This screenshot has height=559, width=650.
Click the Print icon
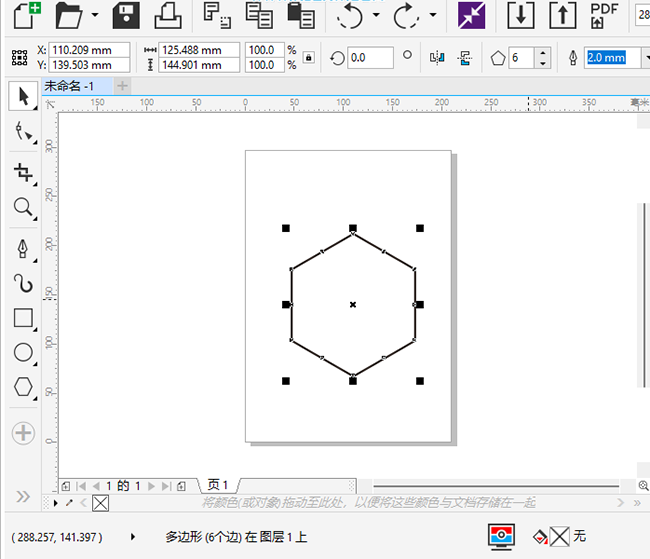[167, 15]
